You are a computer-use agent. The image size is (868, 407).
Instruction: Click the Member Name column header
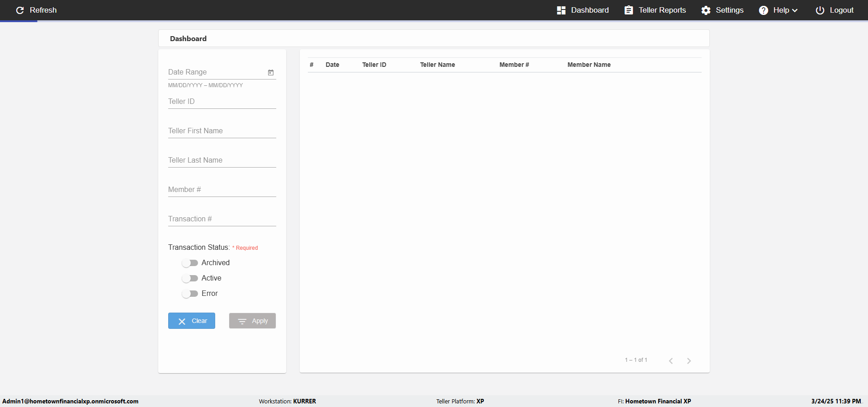589,65
